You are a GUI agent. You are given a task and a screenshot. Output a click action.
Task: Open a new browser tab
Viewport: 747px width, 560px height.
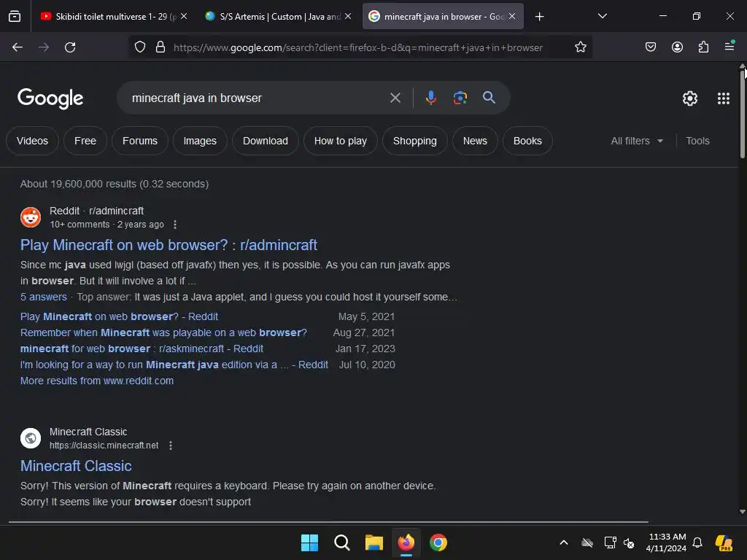click(539, 17)
